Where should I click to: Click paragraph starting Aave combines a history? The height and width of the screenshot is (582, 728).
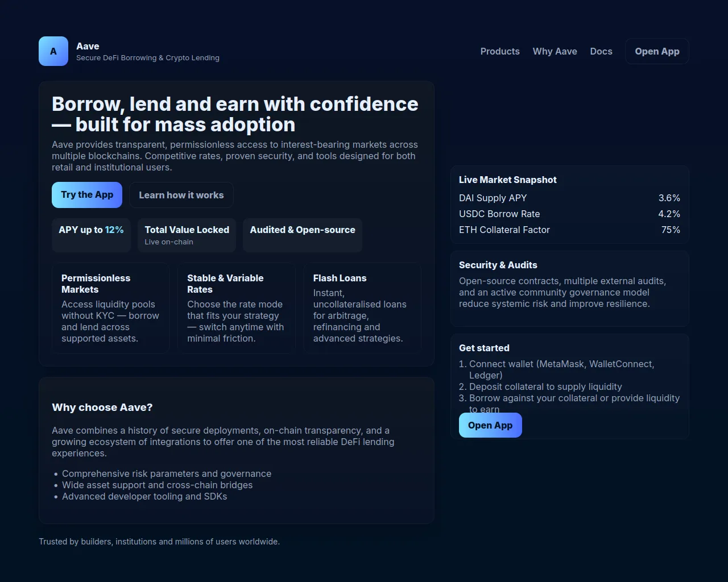(x=223, y=442)
